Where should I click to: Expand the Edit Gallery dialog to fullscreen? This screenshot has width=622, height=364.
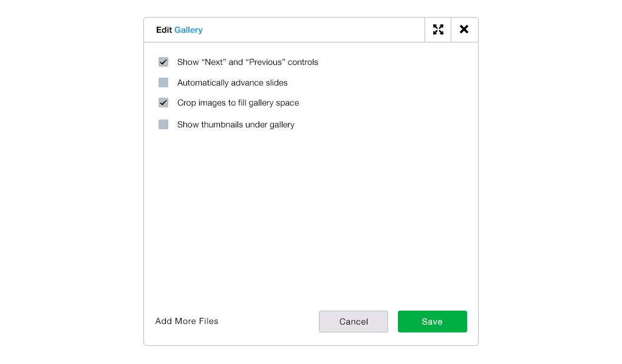tap(438, 30)
